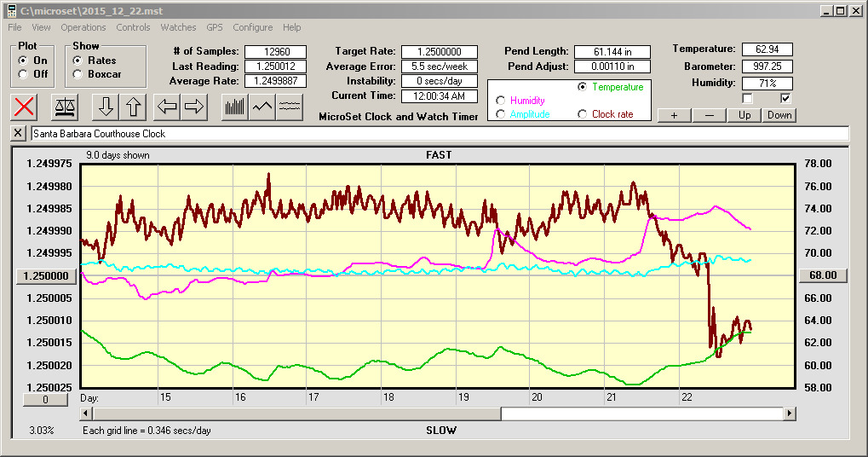Image resolution: width=868 pixels, height=457 pixels.
Task: Click the vertical bars graph icon
Action: pos(235,107)
